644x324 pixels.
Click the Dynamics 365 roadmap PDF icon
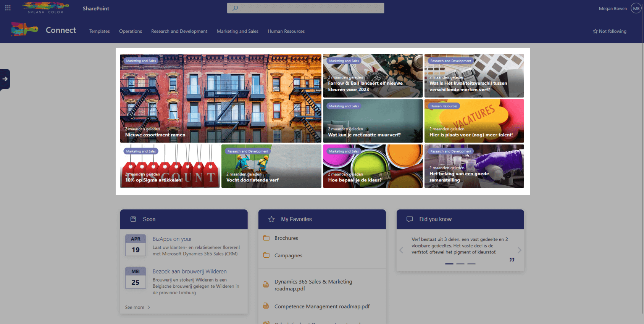coord(266,284)
